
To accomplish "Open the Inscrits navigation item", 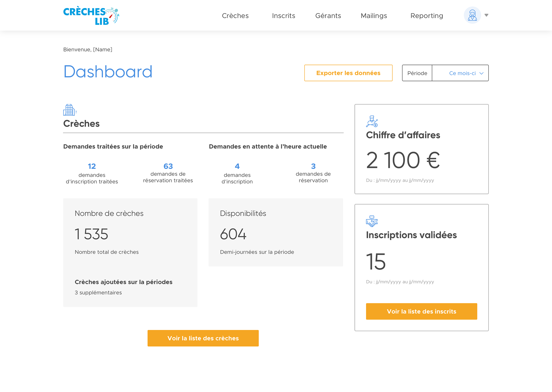I will [x=283, y=16].
